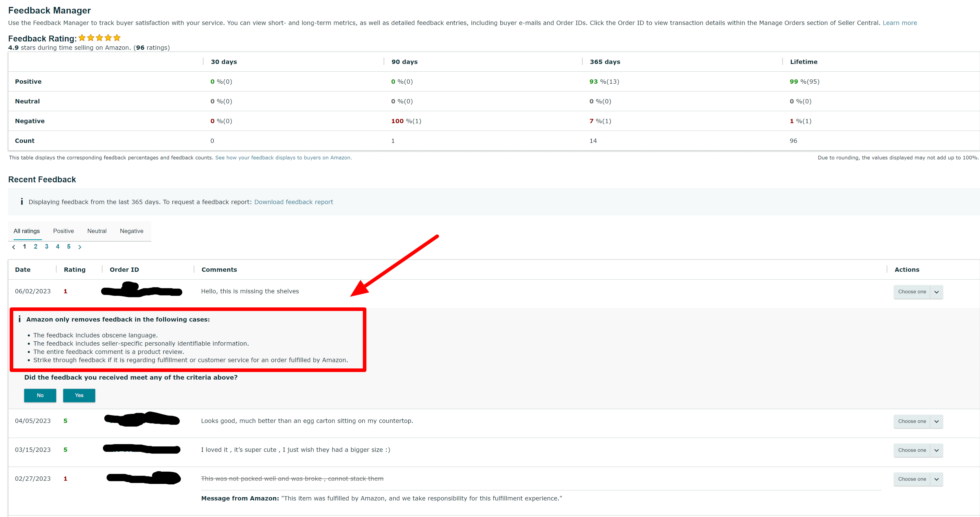The width and height of the screenshot is (980, 517).
Task: Expand action arrow for 02/27/2023 feedback
Action: tap(936, 479)
